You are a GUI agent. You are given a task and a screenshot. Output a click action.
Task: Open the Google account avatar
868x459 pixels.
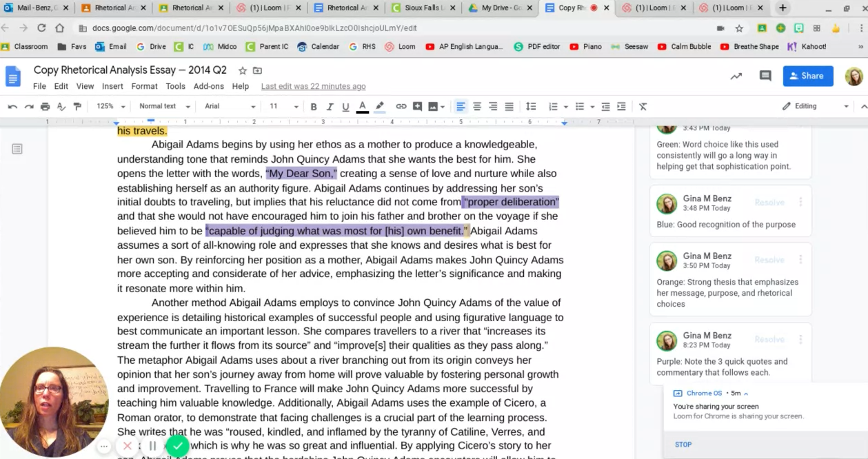click(854, 76)
